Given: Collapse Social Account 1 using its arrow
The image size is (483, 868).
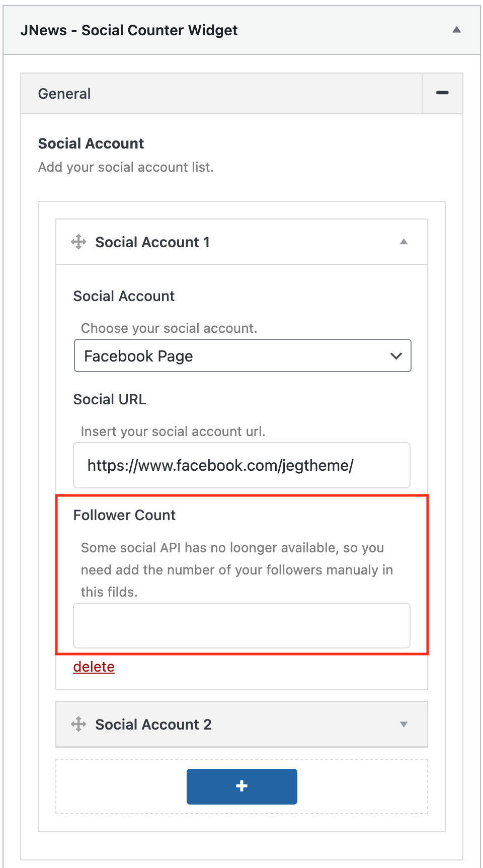Looking at the screenshot, I should click(404, 242).
